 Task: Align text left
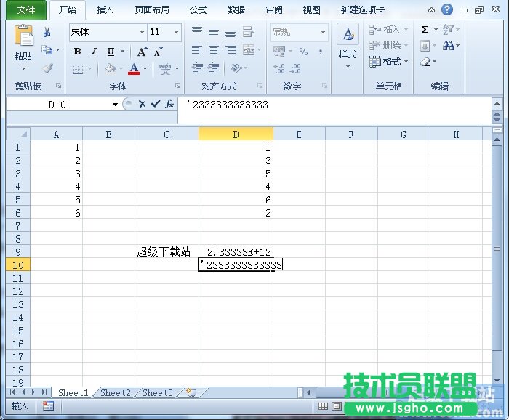tap(197, 49)
